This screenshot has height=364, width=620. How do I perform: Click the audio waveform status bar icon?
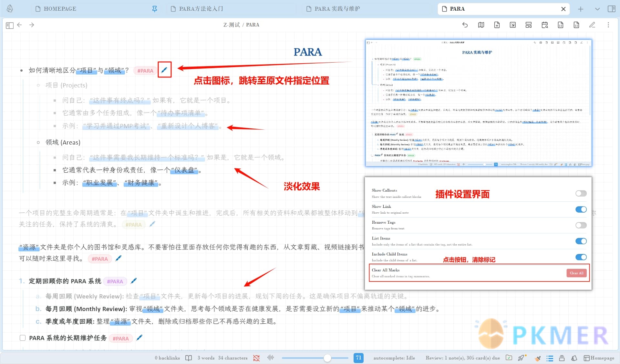click(x=271, y=358)
